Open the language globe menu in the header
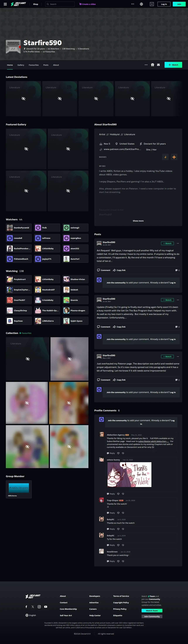This screenshot has width=188, height=644. [141, 4]
